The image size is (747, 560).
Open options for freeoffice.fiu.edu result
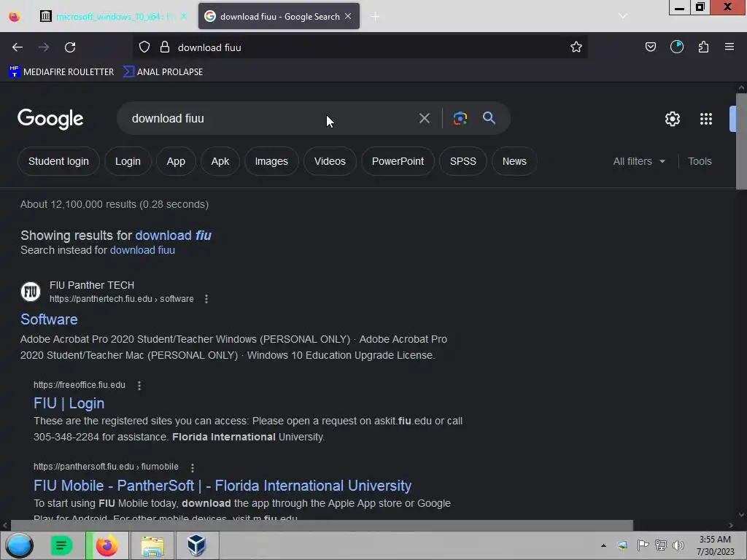(x=139, y=385)
